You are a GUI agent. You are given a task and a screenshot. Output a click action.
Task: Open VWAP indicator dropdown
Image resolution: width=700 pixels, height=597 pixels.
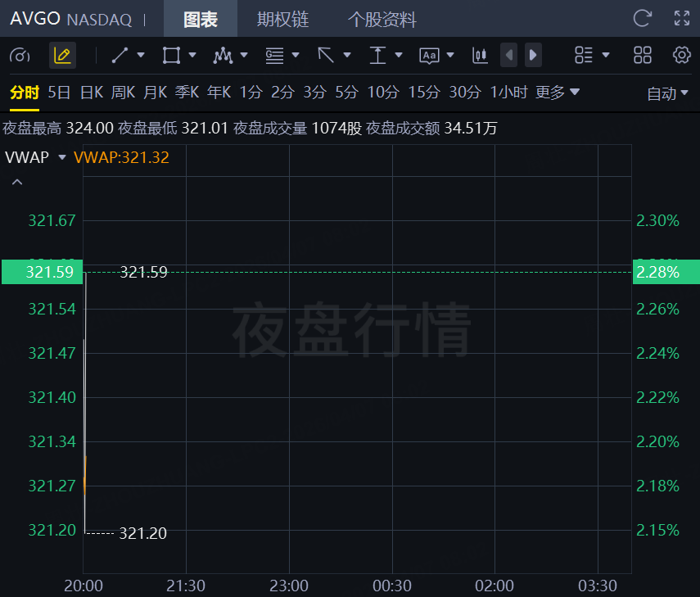coord(62,157)
